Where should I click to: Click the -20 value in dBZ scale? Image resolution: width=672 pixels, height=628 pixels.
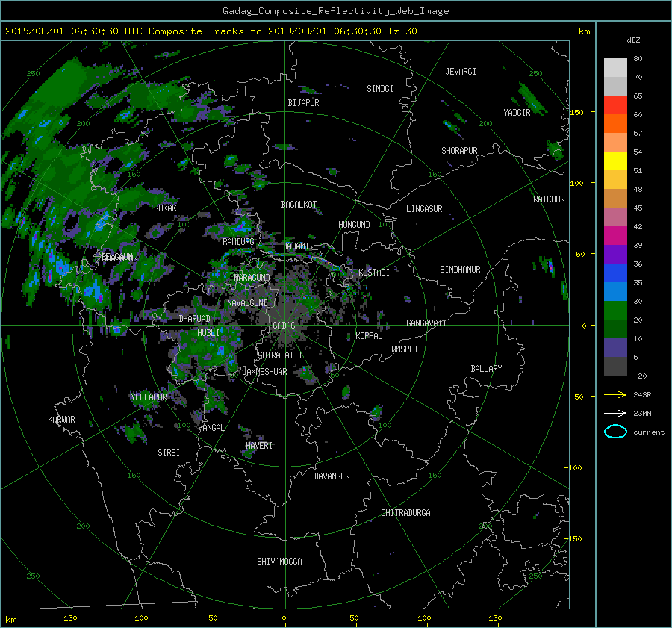tap(640, 376)
